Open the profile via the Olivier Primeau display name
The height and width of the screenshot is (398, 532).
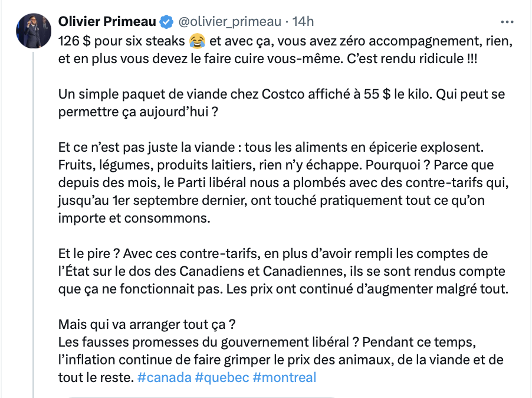point(107,21)
